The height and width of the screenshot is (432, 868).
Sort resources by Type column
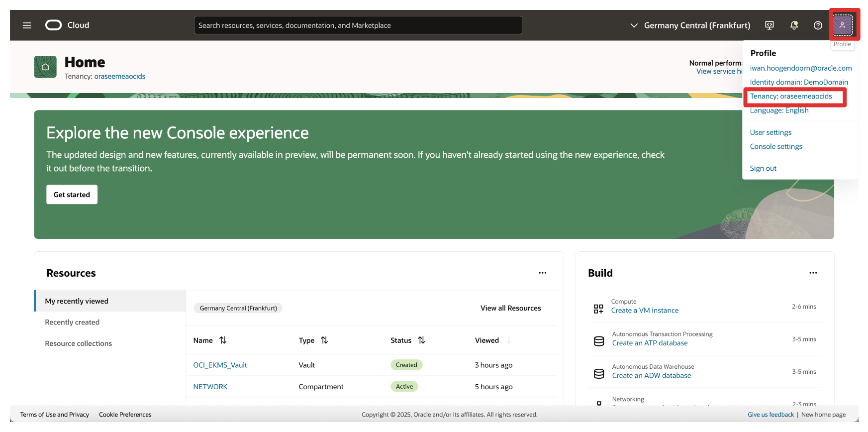coord(324,340)
